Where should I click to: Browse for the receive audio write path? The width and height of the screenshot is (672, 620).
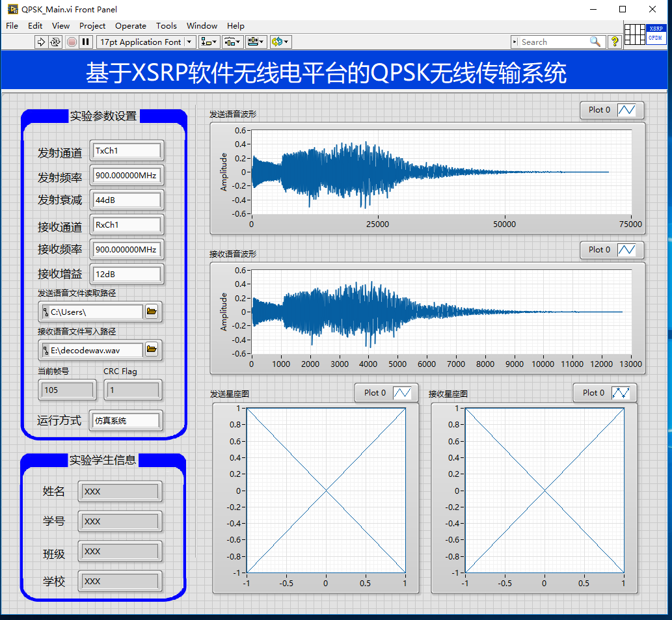click(x=152, y=350)
